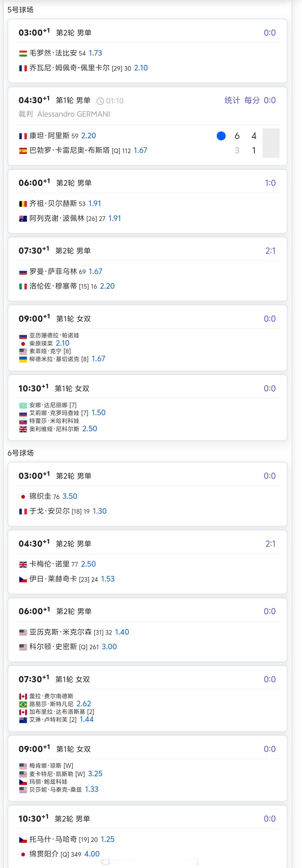The height and width of the screenshot is (868, 302).
Task: Select odds 1.73 for 毛罗然·法比安
Action: [95, 53]
